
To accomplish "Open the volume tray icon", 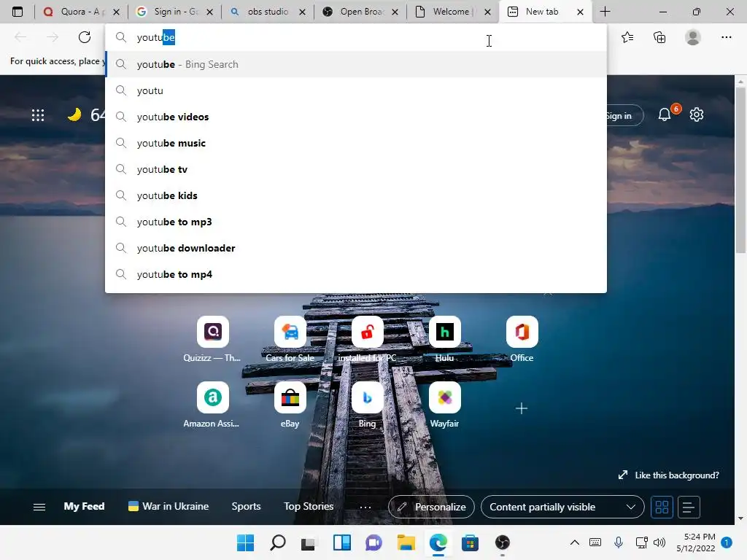I will coord(659,542).
